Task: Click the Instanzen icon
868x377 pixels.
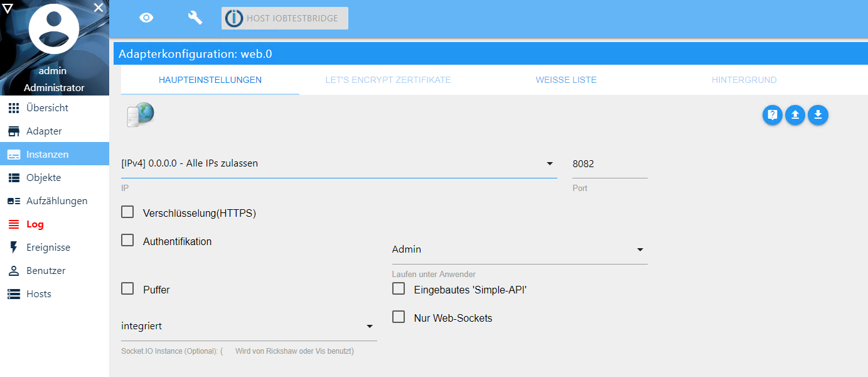Action: point(14,155)
